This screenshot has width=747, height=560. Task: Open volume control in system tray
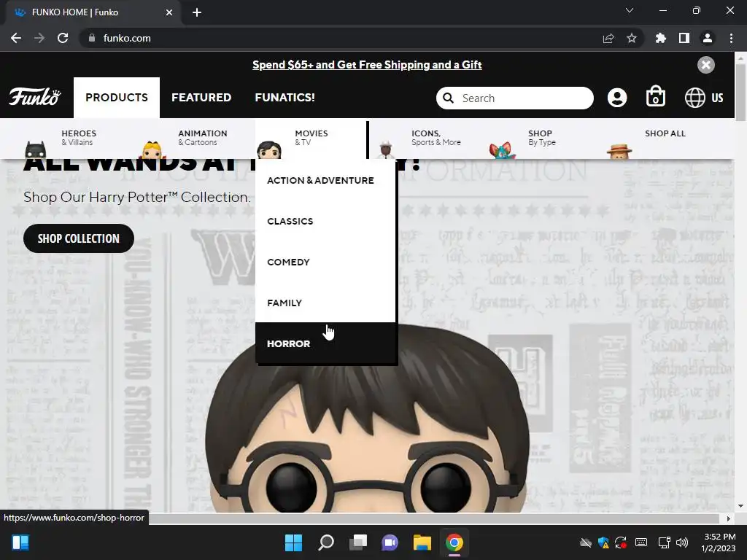pos(682,542)
